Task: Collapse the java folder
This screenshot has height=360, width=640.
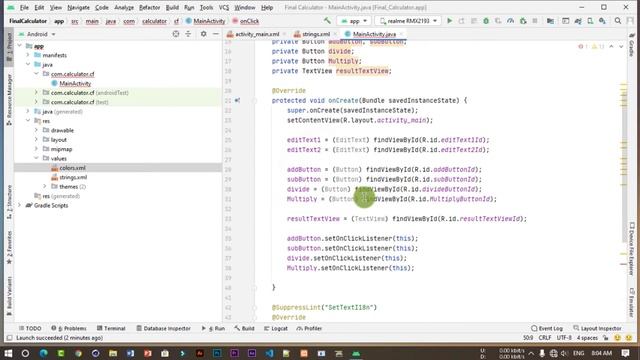Action: pyautogui.click(x=28, y=64)
